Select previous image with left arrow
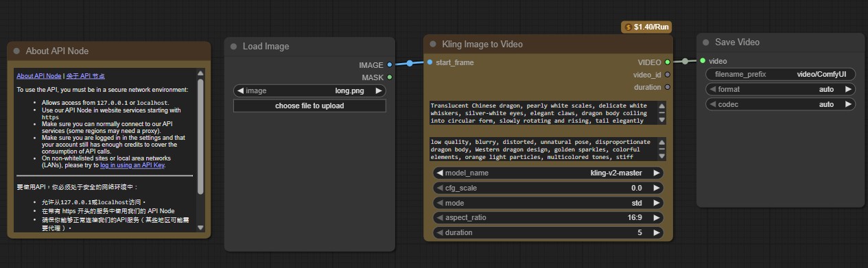This screenshot has width=868, height=268. tap(240, 90)
